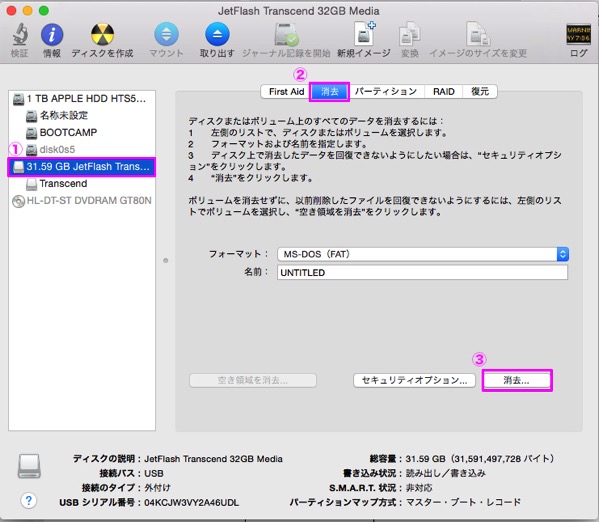Screen dimensions: 599x522
Task: Click the 接続のタイプ value 外付け
Action: (x=157, y=488)
